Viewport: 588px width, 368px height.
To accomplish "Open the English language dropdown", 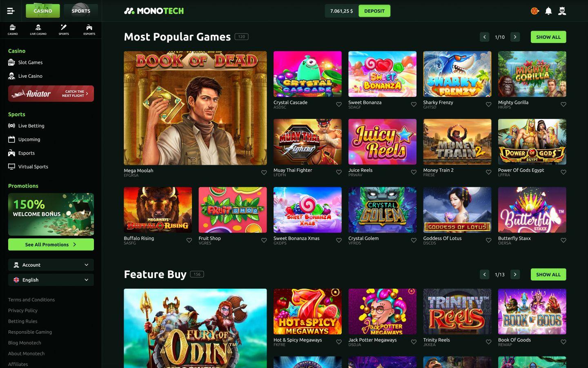I will (x=51, y=280).
